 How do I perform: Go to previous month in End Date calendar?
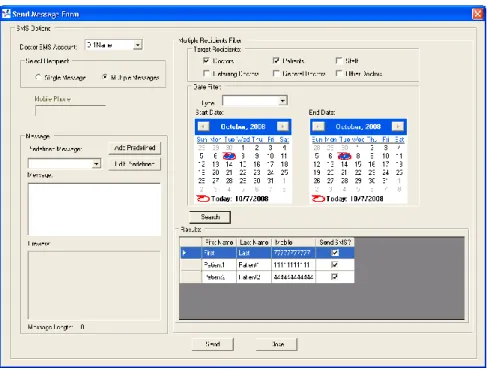click(318, 126)
